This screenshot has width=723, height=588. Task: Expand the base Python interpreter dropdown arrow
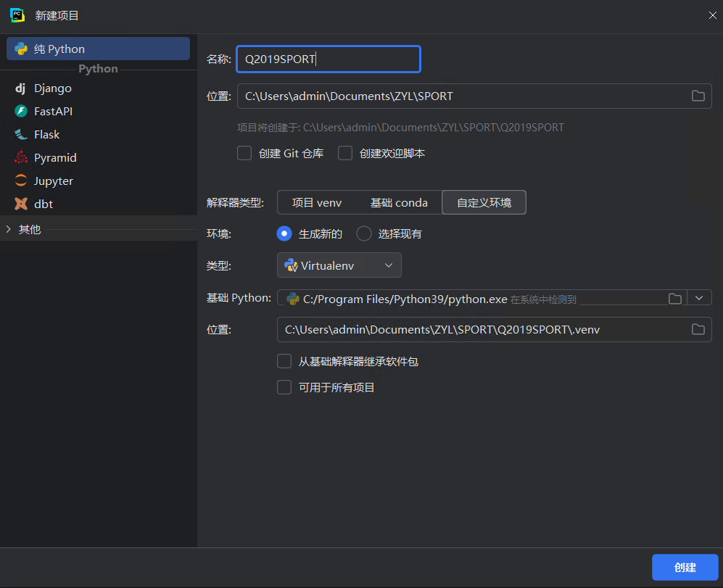[x=699, y=298]
